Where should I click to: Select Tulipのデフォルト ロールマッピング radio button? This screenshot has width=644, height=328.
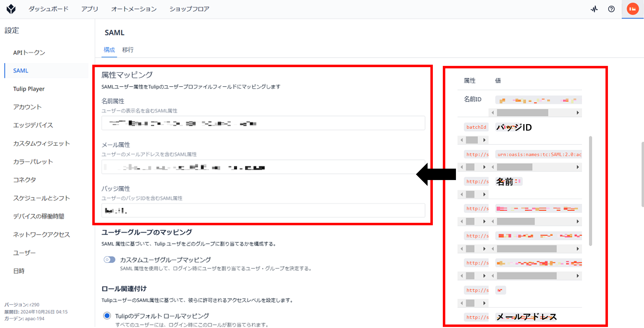(107, 316)
